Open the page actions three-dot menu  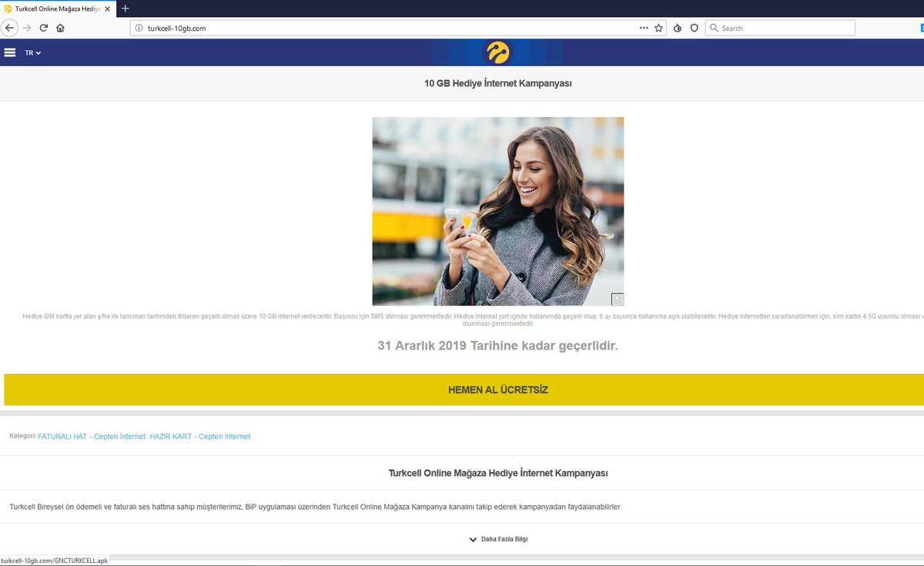pyautogui.click(x=644, y=28)
